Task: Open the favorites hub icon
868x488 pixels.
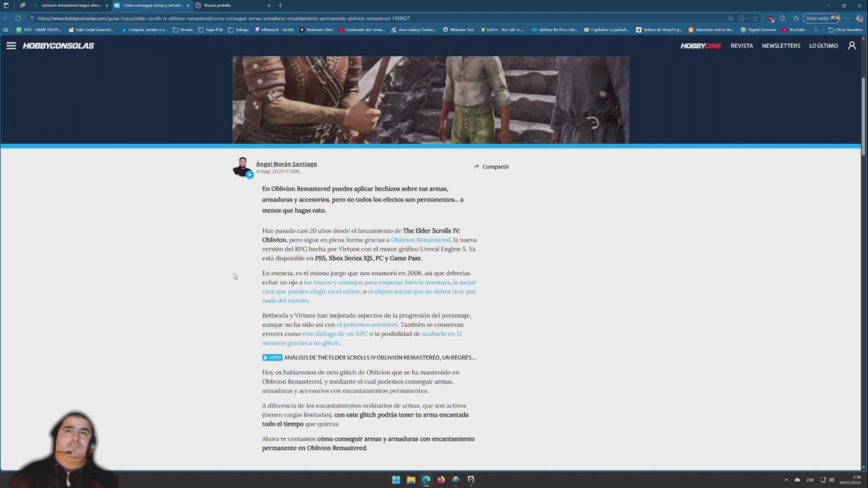Action: point(796,18)
